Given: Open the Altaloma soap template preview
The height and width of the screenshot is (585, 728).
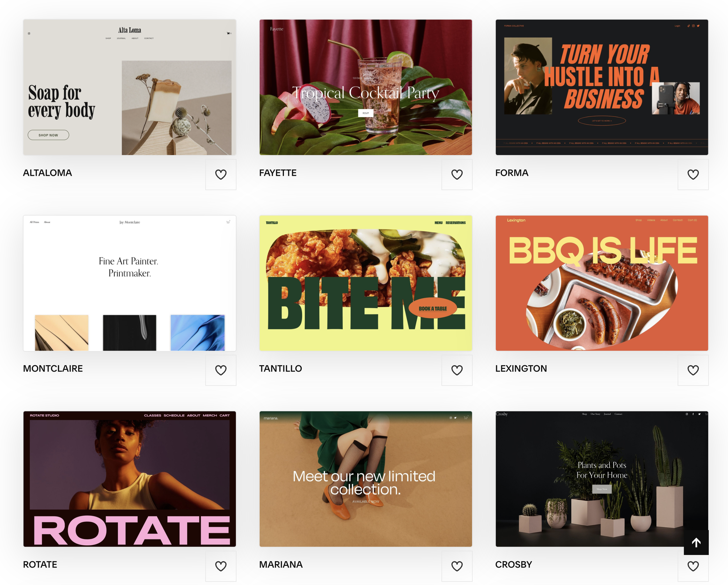Looking at the screenshot, I should (x=130, y=87).
